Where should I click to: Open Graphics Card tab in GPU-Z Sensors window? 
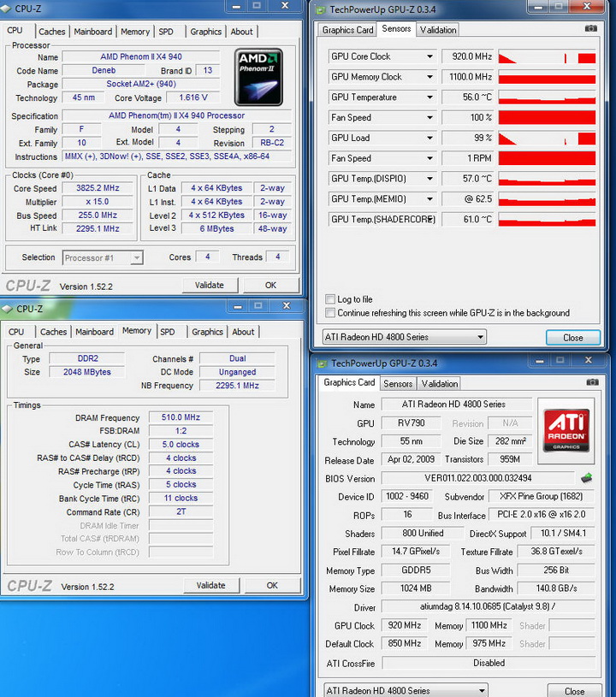348,30
